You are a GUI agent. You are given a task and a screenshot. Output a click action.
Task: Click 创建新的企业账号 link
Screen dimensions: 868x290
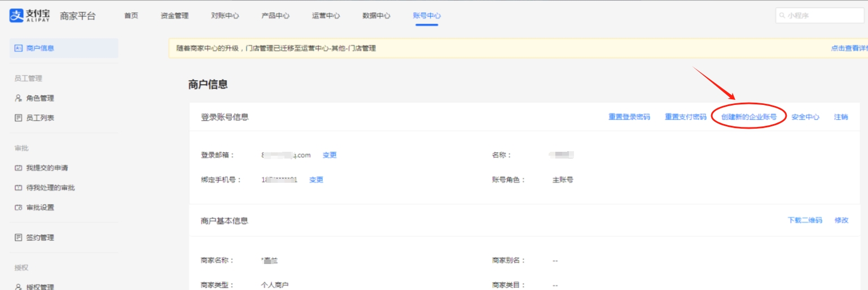point(749,117)
